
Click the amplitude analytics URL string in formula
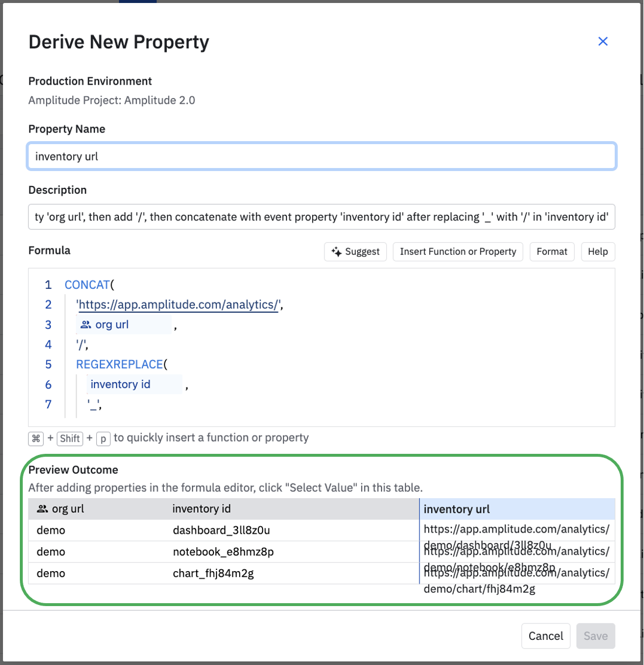coord(178,304)
